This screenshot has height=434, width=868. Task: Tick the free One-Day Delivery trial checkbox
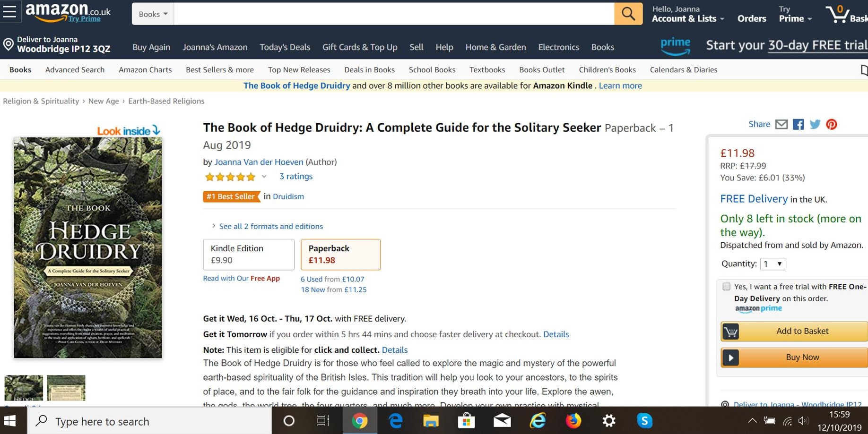click(x=726, y=287)
